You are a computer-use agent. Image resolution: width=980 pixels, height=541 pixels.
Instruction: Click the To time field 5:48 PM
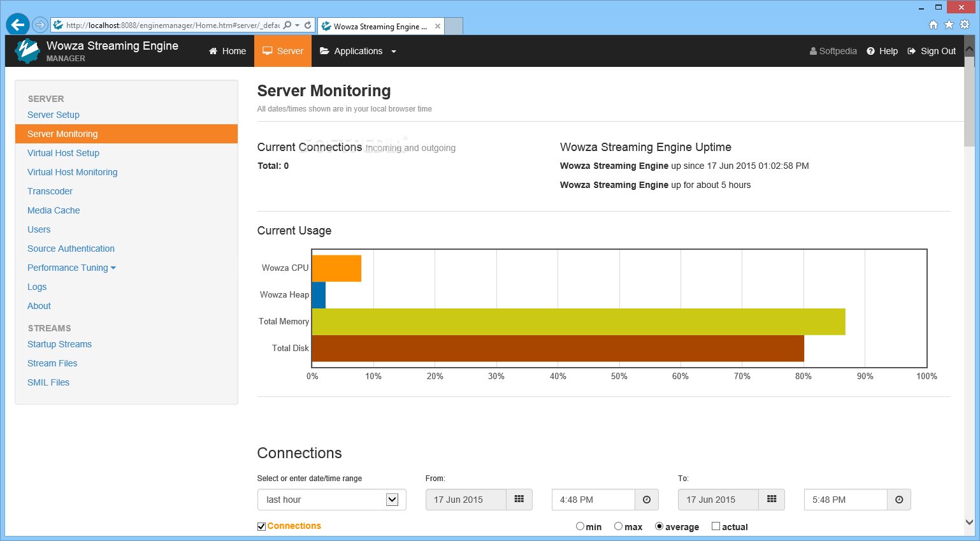tap(846, 500)
